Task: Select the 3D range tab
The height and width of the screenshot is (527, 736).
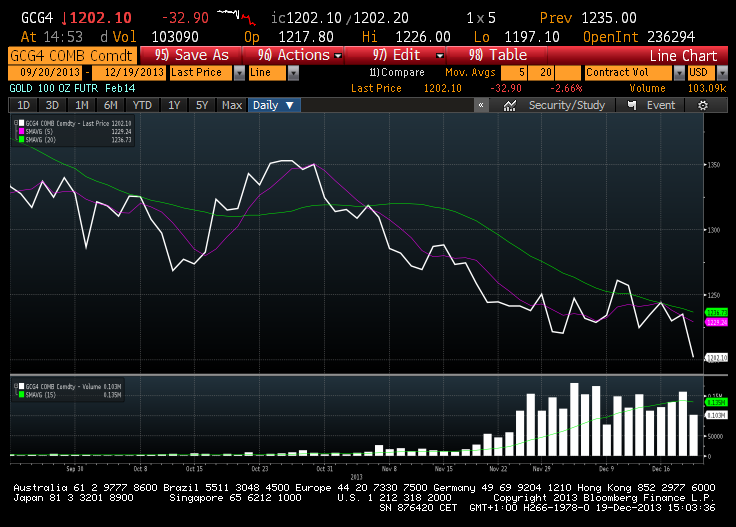Action: pos(52,105)
